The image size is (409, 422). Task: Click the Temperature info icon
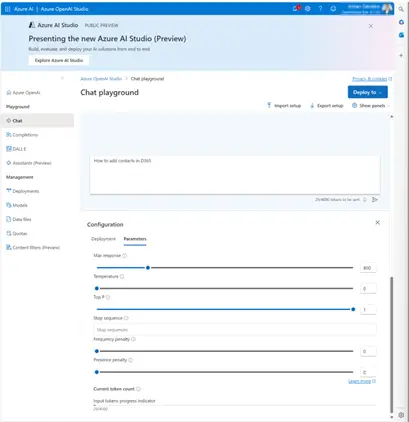122,276
